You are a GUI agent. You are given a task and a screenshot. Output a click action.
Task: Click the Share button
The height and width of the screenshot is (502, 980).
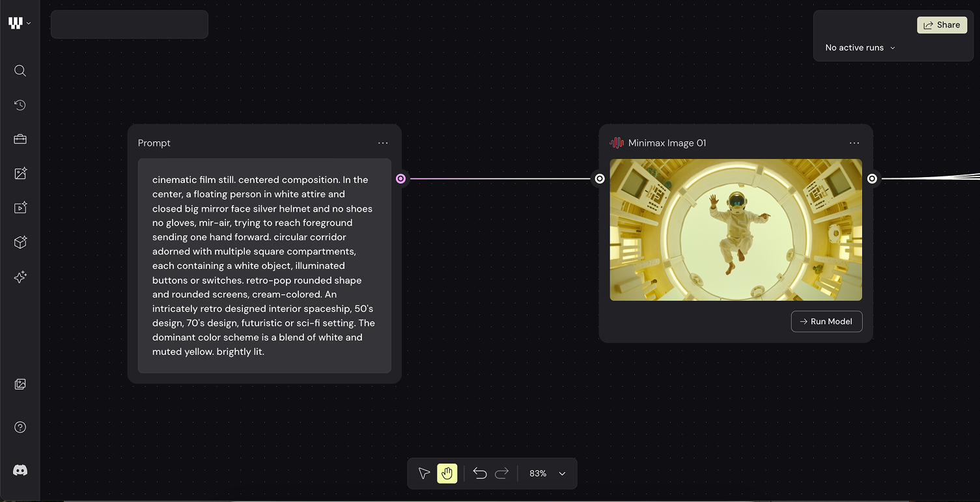point(942,25)
